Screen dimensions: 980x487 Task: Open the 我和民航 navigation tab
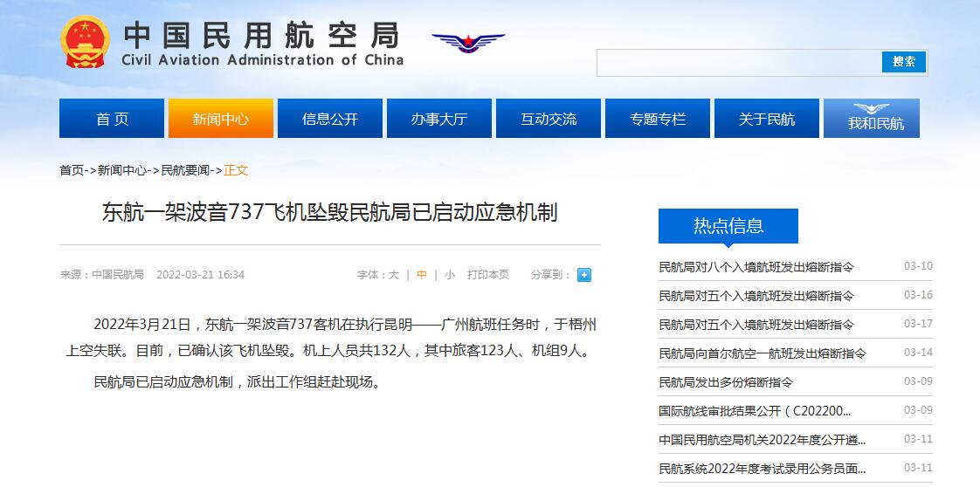tap(871, 119)
